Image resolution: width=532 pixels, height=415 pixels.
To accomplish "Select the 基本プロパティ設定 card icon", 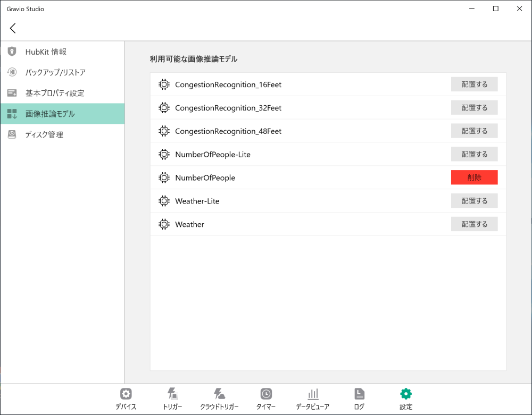I will click(x=12, y=93).
